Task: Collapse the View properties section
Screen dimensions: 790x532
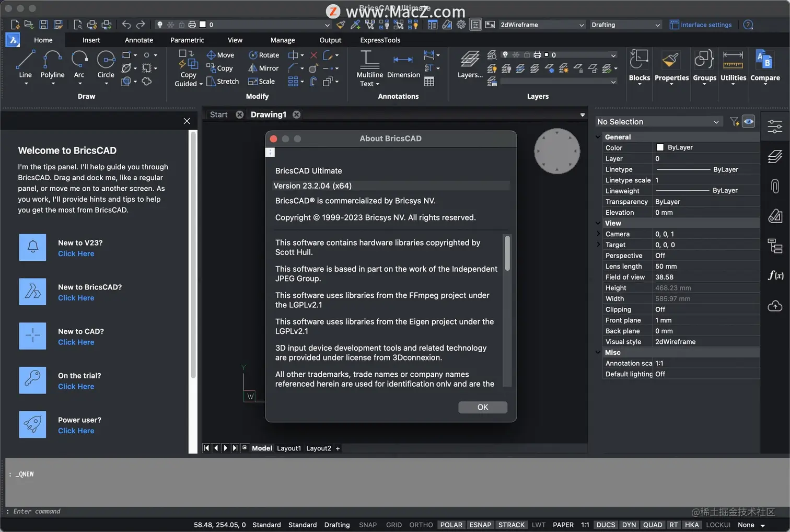Action: [x=598, y=223]
